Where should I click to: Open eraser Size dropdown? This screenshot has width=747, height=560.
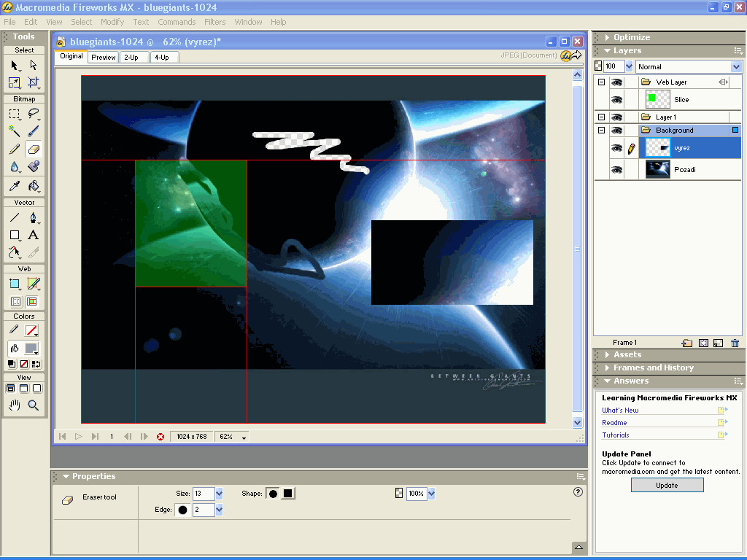click(219, 494)
